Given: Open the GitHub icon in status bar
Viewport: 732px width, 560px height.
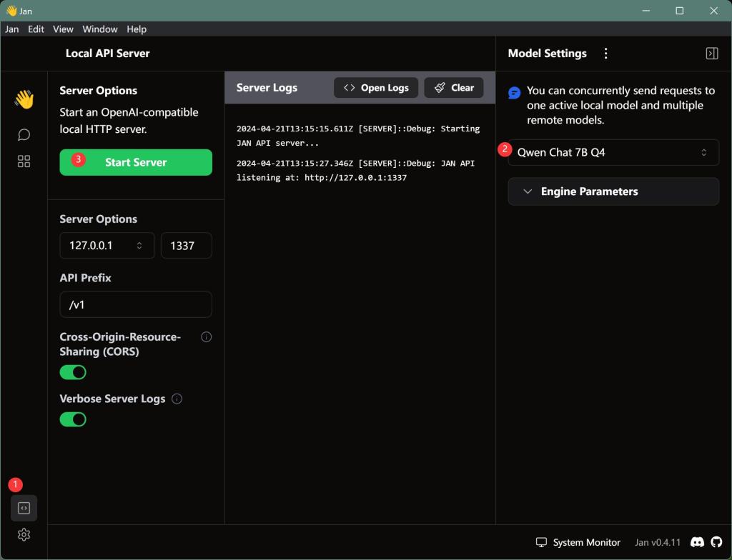Looking at the screenshot, I should click(716, 542).
